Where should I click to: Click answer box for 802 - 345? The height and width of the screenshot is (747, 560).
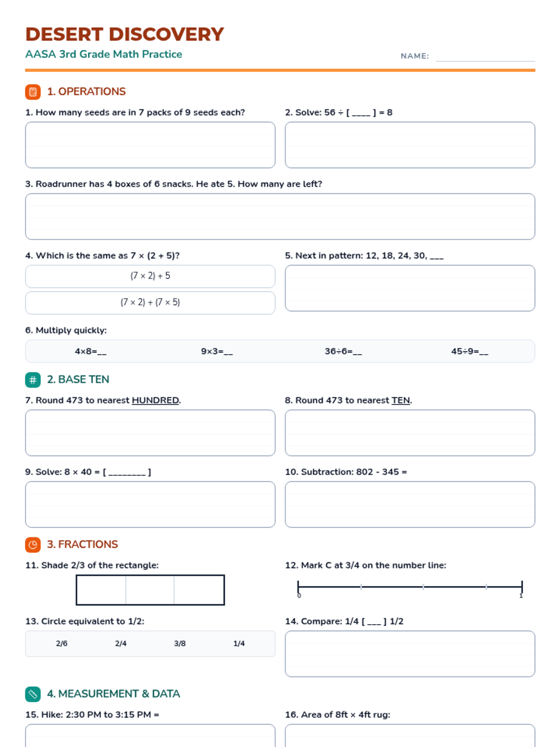pos(410,505)
